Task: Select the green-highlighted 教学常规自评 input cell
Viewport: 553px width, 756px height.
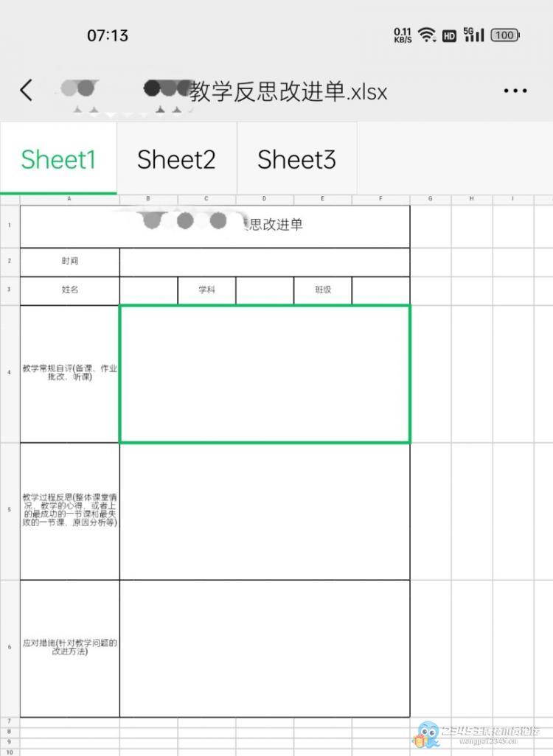Action: [x=264, y=374]
